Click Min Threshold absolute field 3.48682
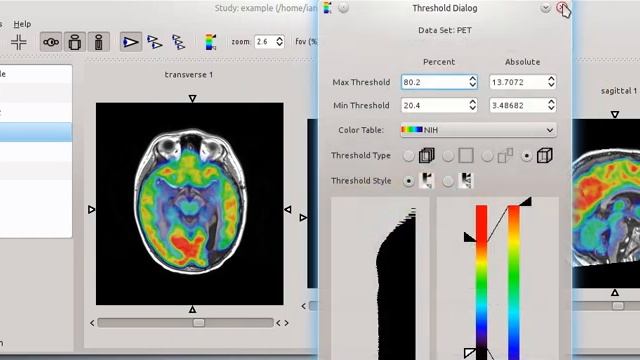The image size is (640, 360). tap(518, 105)
